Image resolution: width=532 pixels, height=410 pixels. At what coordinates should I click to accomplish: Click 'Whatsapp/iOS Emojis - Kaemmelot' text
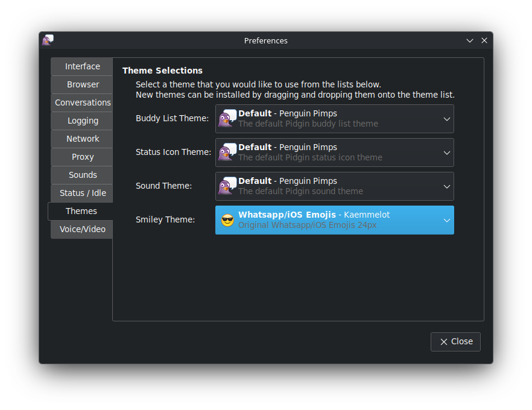click(x=314, y=215)
